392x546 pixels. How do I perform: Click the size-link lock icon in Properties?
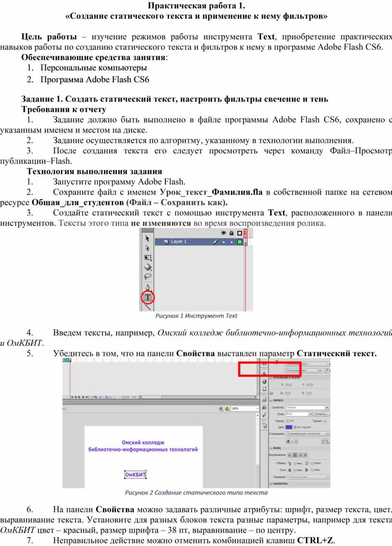coord(271,393)
